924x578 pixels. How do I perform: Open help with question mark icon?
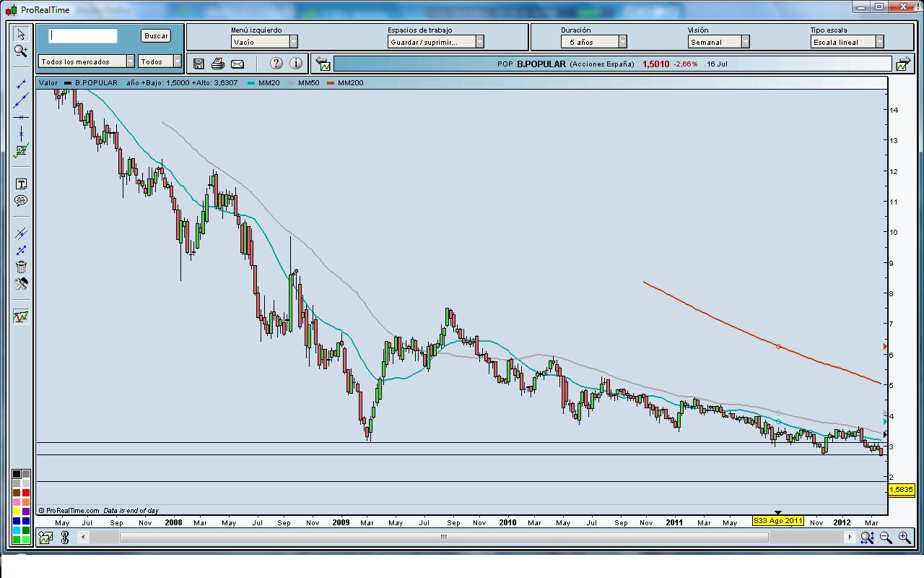click(x=276, y=64)
